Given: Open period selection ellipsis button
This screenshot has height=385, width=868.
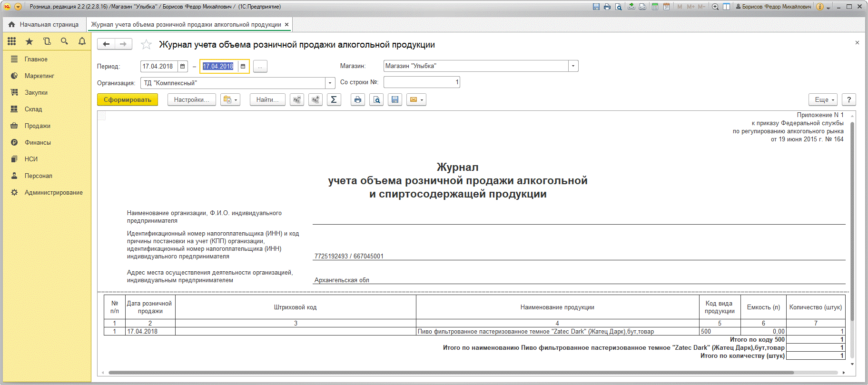Looking at the screenshot, I should click(260, 67).
